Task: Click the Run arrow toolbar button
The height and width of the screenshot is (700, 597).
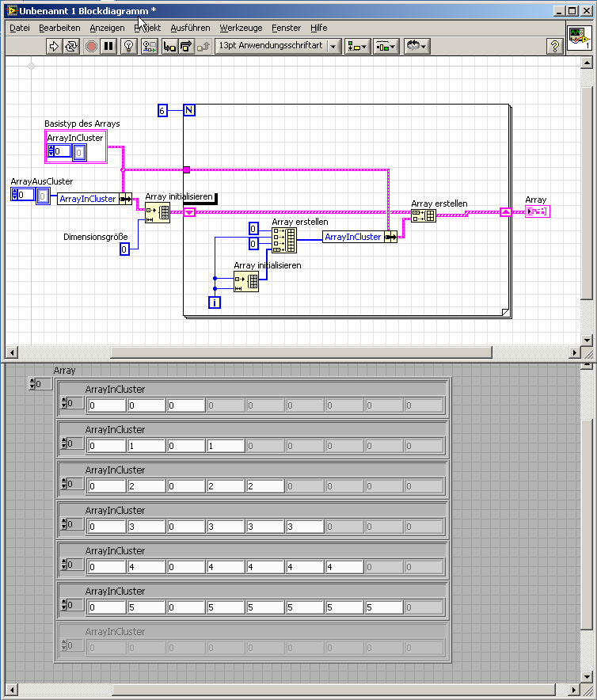Action: pyautogui.click(x=54, y=46)
